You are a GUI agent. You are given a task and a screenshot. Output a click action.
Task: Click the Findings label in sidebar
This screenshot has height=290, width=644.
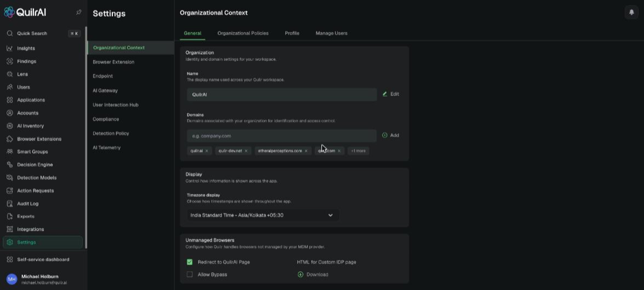pyautogui.click(x=27, y=61)
